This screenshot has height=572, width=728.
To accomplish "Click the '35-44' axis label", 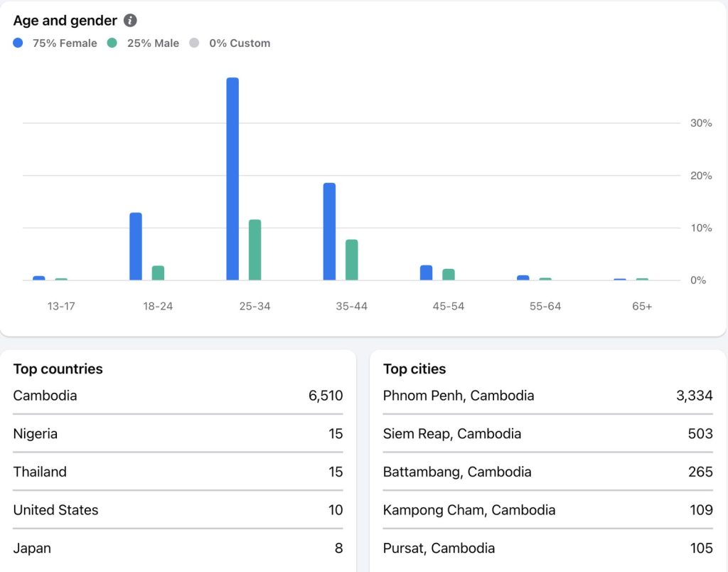I will tap(351, 306).
